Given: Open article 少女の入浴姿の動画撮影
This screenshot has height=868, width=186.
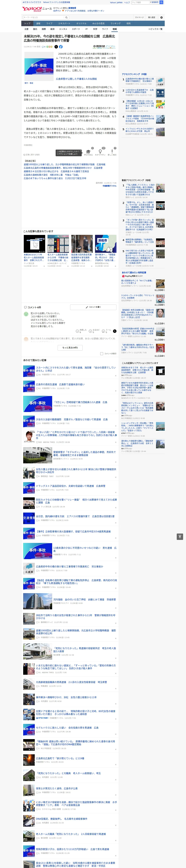Looking at the screenshot, I should click(x=72, y=420).
